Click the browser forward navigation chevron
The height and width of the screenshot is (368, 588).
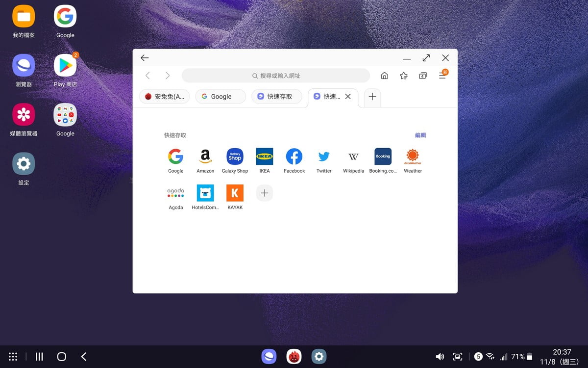coord(168,76)
